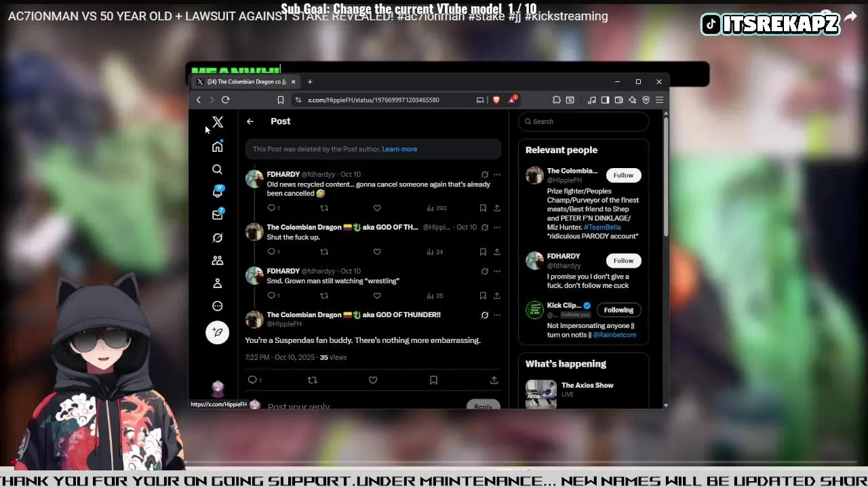This screenshot has height=488, width=868.
Task: Follow The Colombian Dragon in Relevant people
Action: tap(623, 176)
